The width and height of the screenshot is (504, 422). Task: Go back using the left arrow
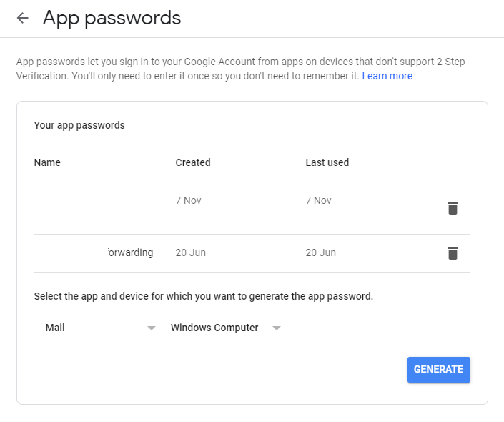[x=23, y=18]
